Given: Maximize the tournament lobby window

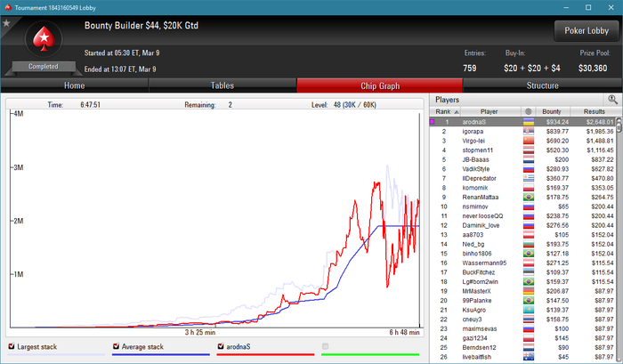Looking at the screenshot, I should pos(588,7).
